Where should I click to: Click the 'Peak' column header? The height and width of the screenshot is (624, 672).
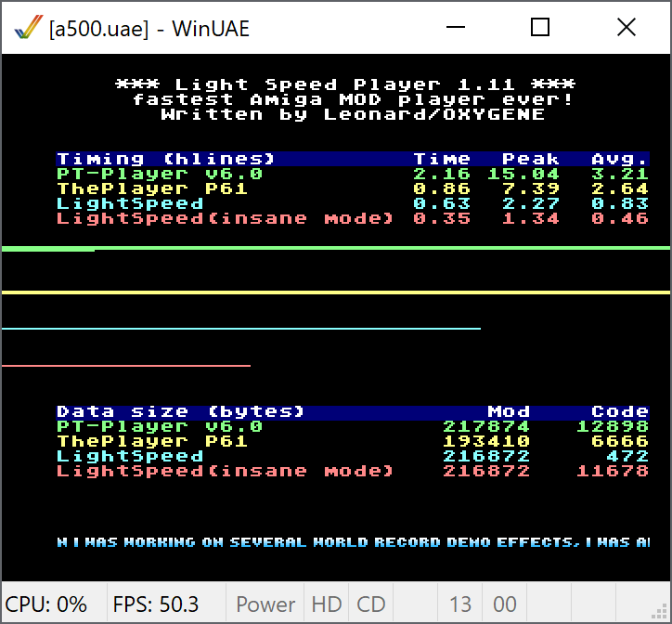click(531, 159)
